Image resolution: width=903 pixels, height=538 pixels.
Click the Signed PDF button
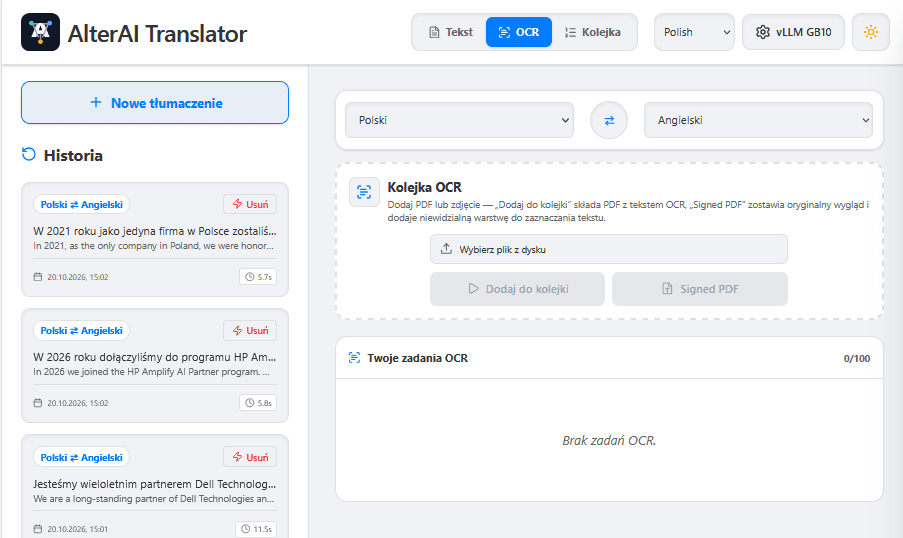click(700, 289)
